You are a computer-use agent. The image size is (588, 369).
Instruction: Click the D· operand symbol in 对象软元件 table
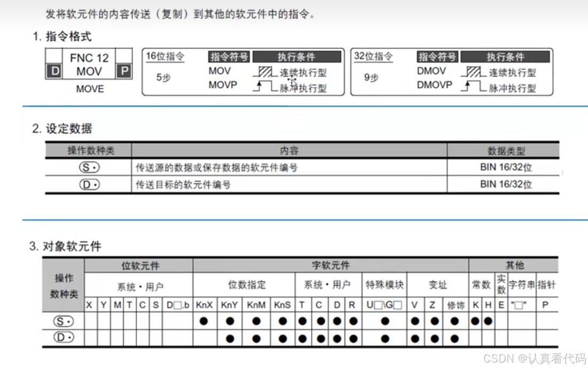[x=64, y=337]
